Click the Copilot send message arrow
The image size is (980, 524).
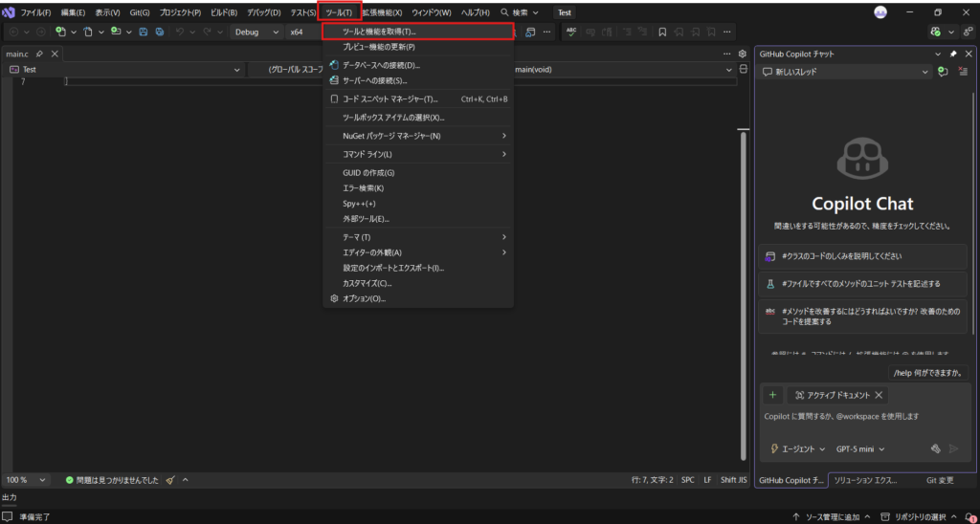coord(954,448)
